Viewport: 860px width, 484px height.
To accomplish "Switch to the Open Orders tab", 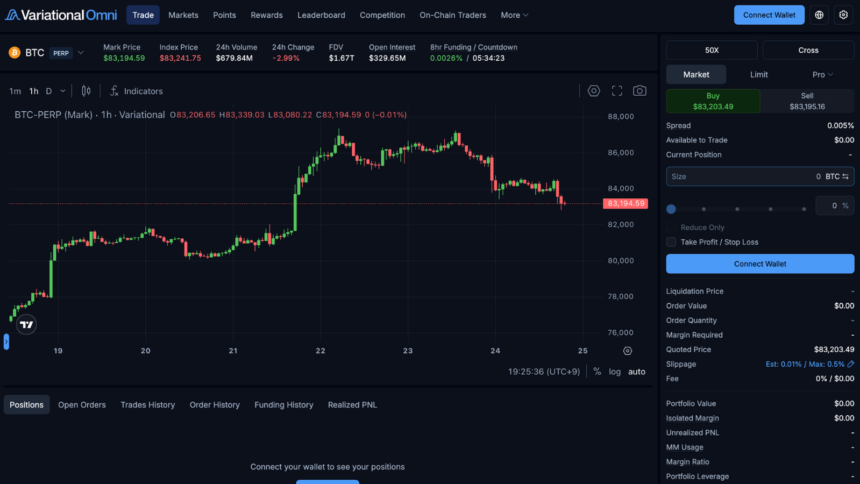I will pyautogui.click(x=82, y=404).
